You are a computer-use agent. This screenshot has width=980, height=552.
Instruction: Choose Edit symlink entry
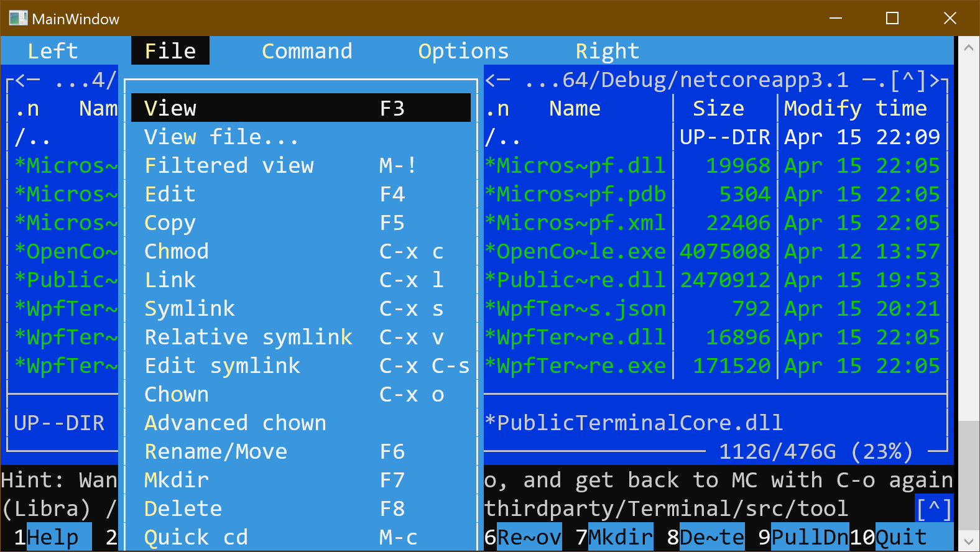[x=301, y=365]
